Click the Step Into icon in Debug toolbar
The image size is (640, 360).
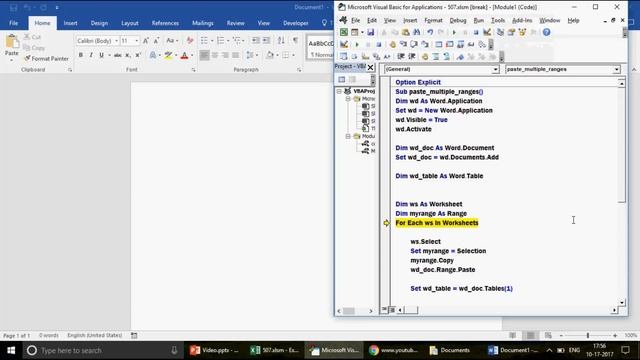point(403,44)
